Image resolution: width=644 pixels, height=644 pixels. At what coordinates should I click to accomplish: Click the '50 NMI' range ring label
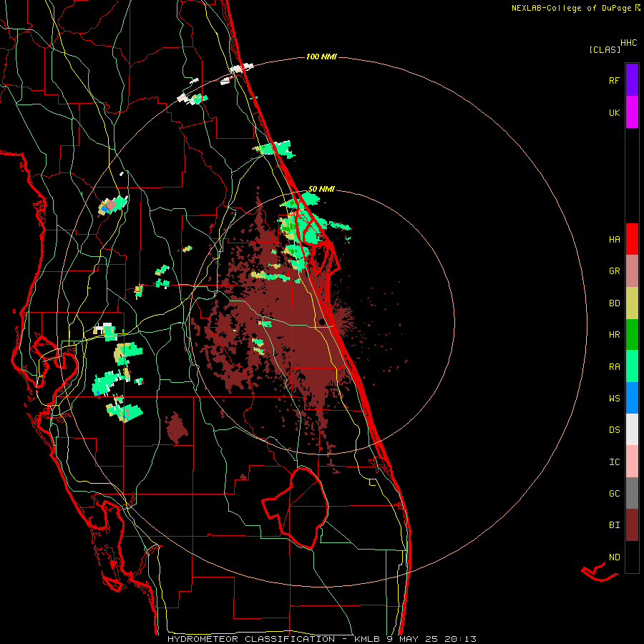point(321,189)
